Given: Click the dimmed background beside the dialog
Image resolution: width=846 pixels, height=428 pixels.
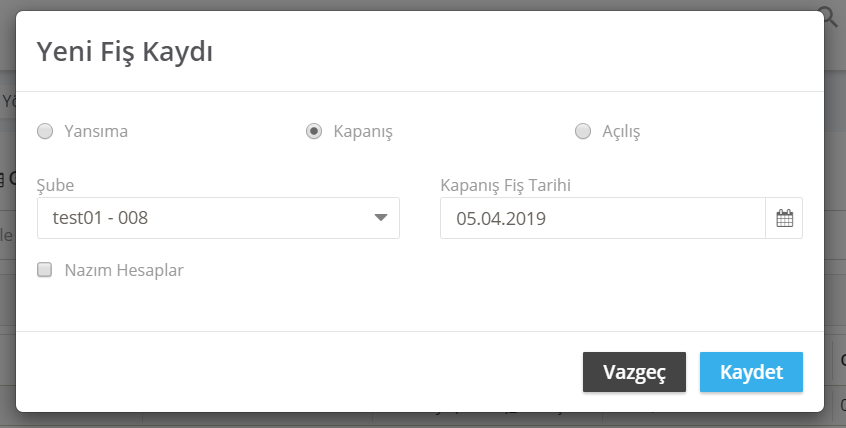Looking at the screenshot, I should point(835,216).
